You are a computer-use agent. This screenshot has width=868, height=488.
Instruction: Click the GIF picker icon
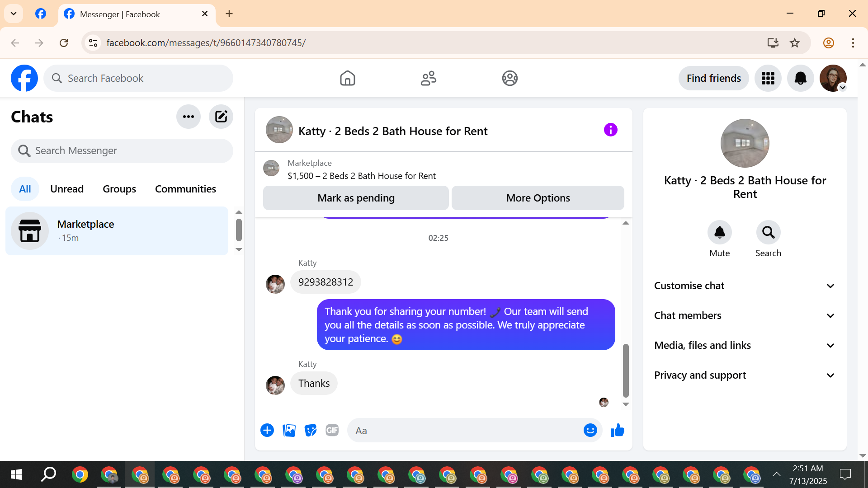332,431
